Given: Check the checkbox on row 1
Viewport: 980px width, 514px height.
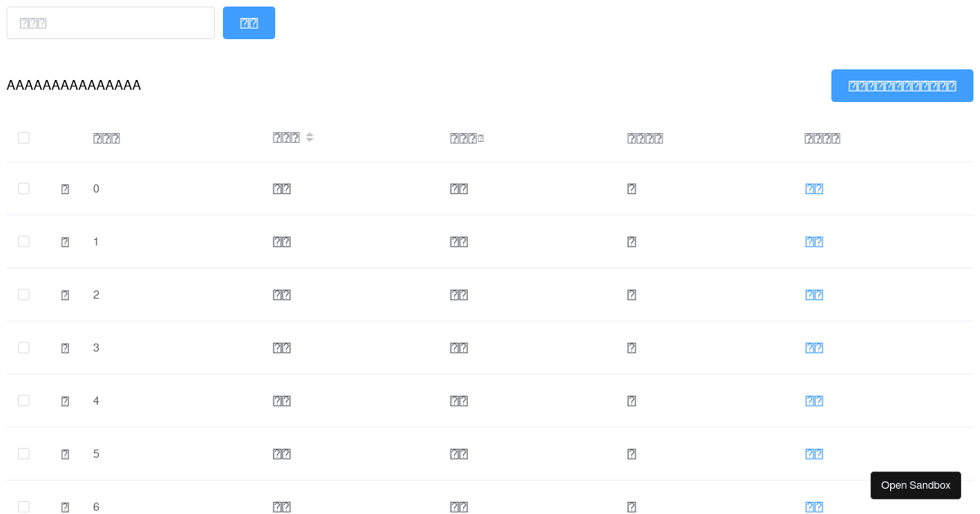Looking at the screenshot, I should tap(24, 241).
